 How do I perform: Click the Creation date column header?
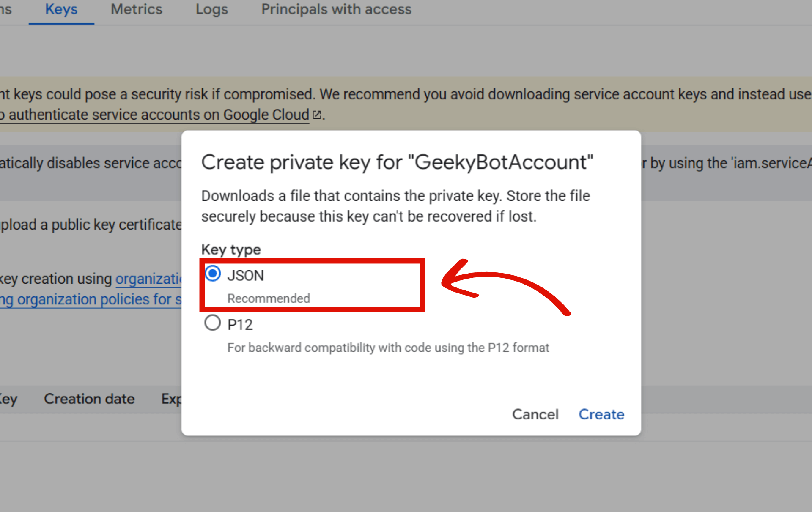89,399
